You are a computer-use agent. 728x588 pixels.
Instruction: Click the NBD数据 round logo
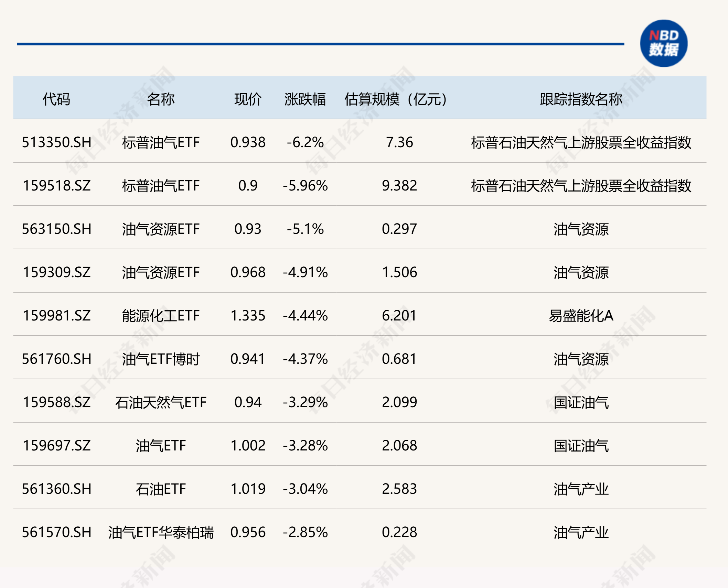663,43
